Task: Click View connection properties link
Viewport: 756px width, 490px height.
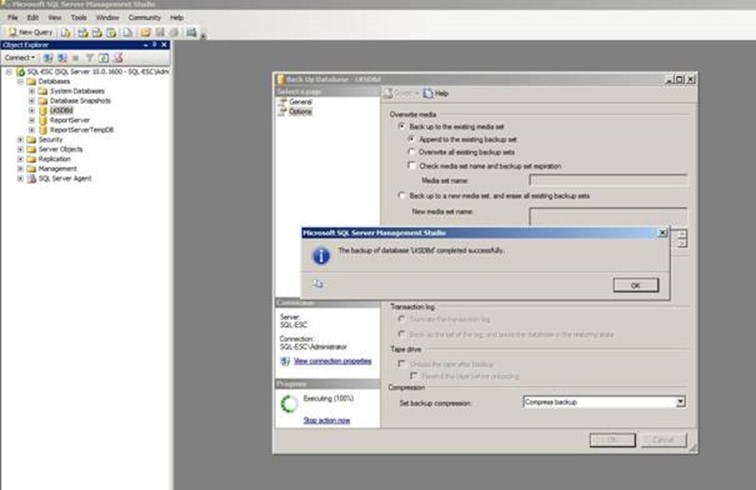Action: tap(333, 361)
